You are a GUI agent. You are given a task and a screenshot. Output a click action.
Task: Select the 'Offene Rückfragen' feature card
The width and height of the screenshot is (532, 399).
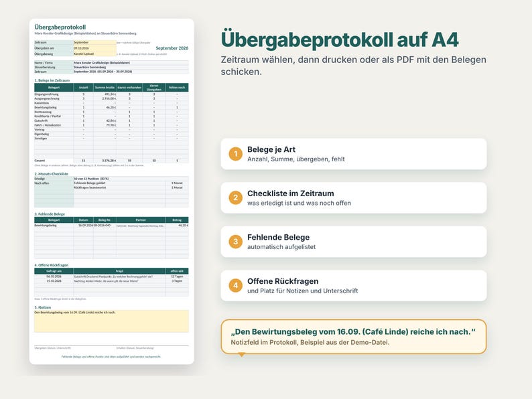pyautogui.click(x=354, y=286)
